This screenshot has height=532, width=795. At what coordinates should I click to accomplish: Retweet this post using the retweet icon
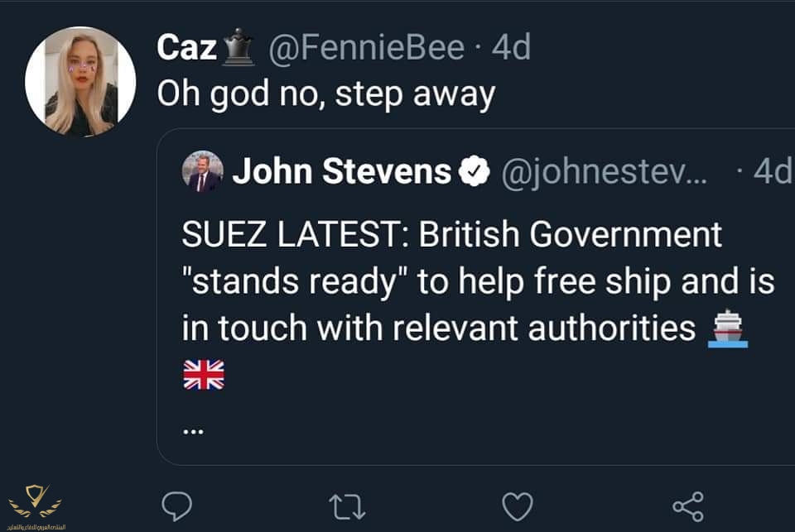point(348,505)
